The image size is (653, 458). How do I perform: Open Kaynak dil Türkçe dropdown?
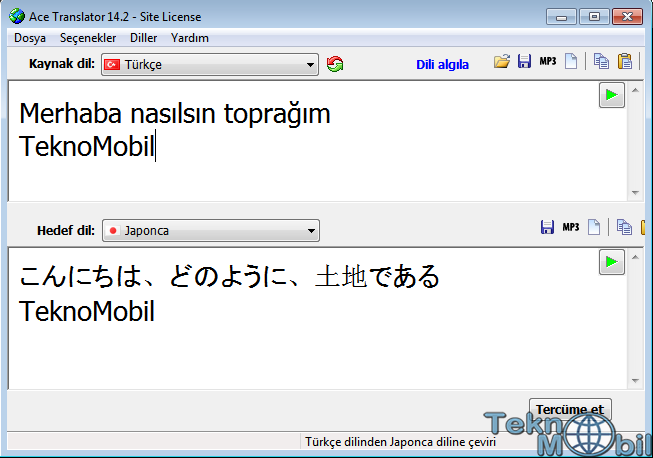click(x=210, y=65)
